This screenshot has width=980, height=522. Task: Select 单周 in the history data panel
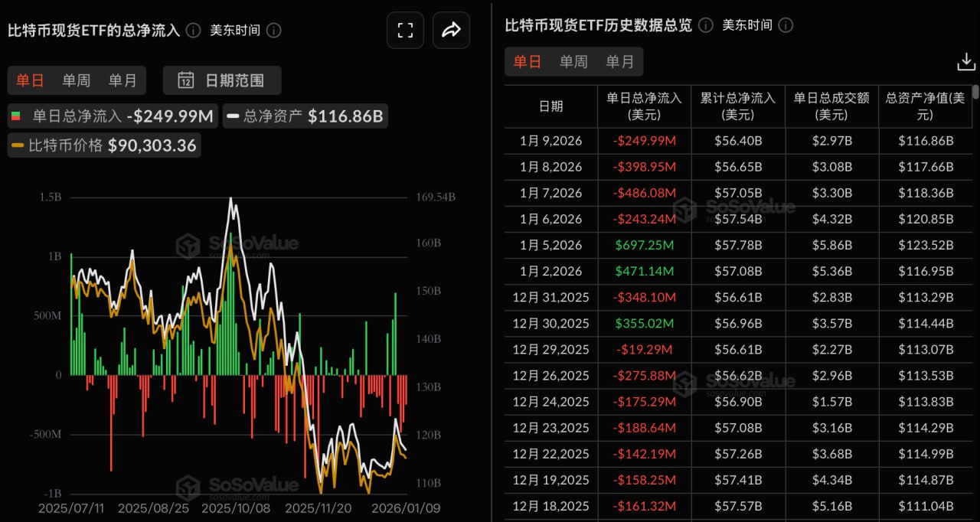573,62
